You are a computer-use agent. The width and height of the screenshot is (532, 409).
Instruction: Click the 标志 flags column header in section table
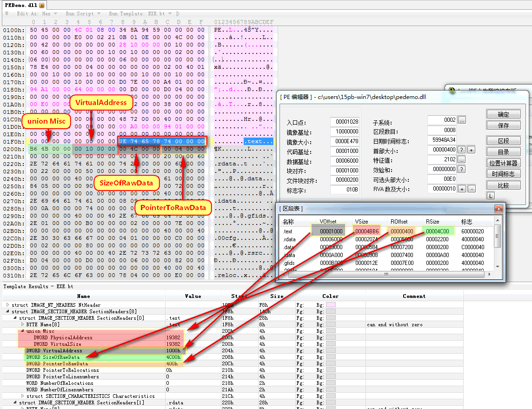[x=476, y=221]
